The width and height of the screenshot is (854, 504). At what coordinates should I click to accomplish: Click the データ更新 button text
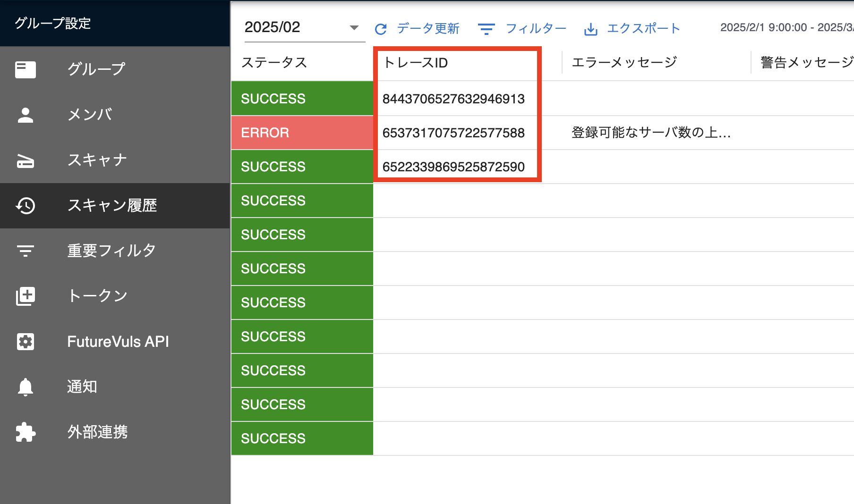click(428, 28)
